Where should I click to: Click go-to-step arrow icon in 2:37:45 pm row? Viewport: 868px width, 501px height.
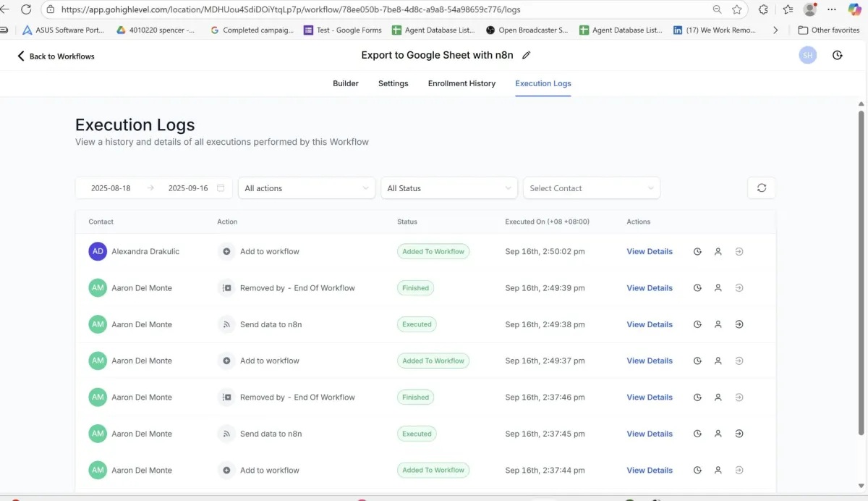click(x=739, y=434)
